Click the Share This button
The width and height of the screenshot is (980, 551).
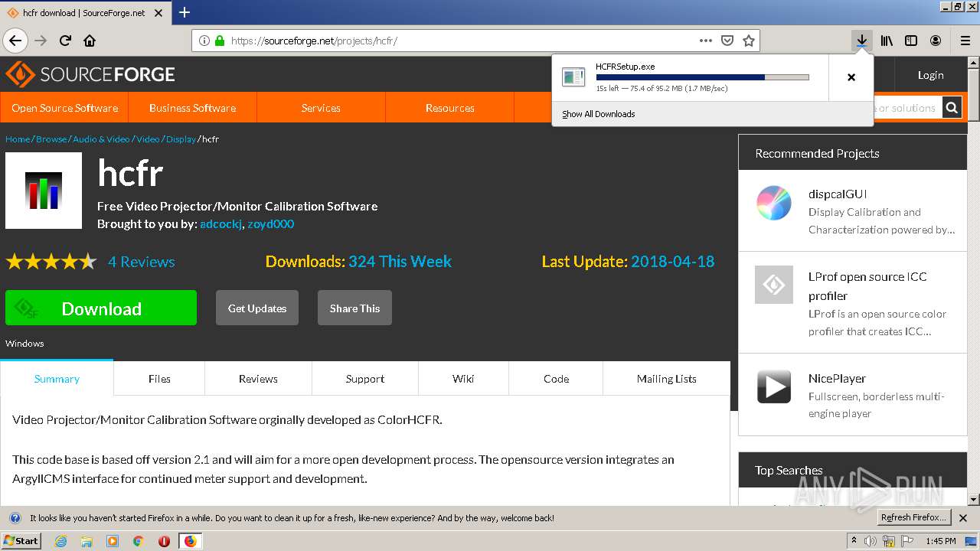coord(354,308)
